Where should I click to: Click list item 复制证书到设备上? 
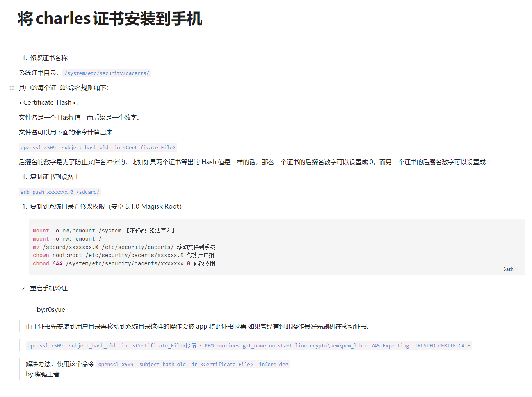[55, 177]
